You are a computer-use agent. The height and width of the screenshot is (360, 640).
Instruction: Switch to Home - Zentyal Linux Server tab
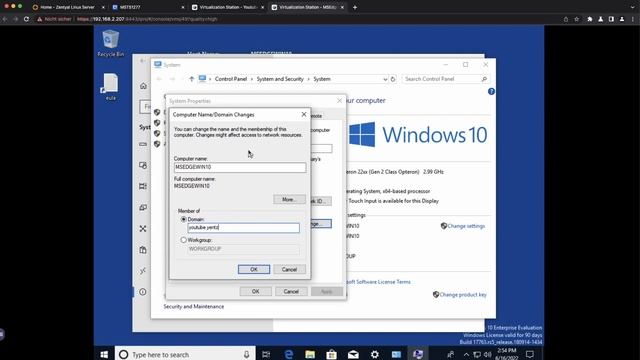point(67,7)
